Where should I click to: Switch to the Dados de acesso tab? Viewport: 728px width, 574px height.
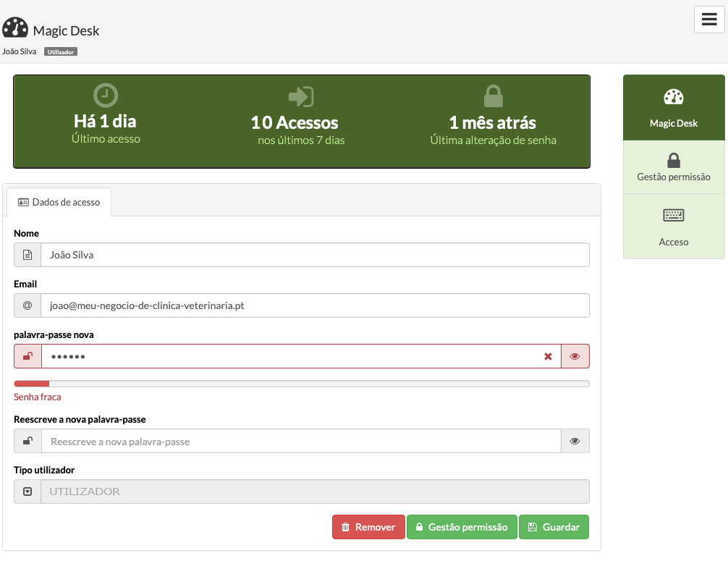tap(59, 202)
